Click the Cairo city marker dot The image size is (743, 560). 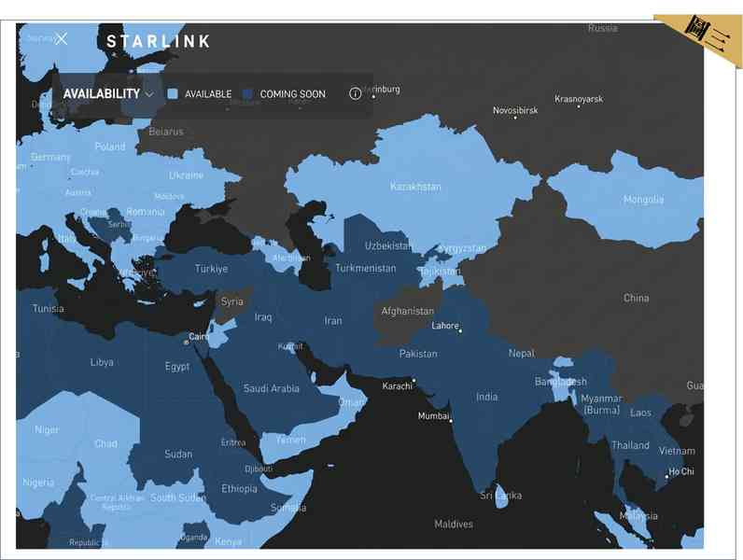coord(187,342)
